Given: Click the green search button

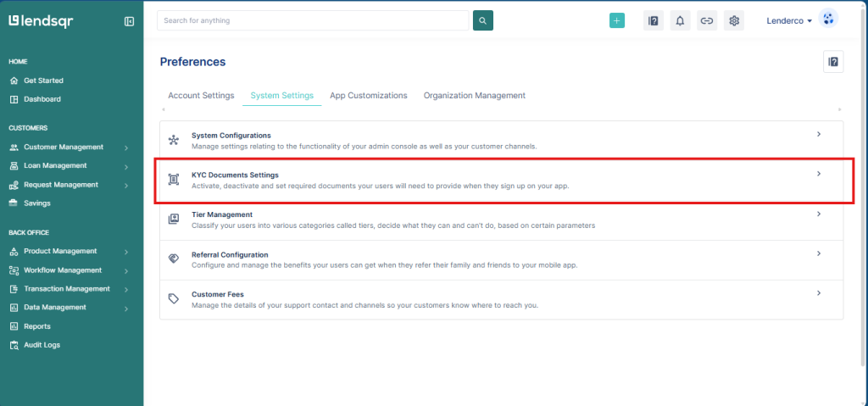Looking at the screenshot, I should coord(483,20).
